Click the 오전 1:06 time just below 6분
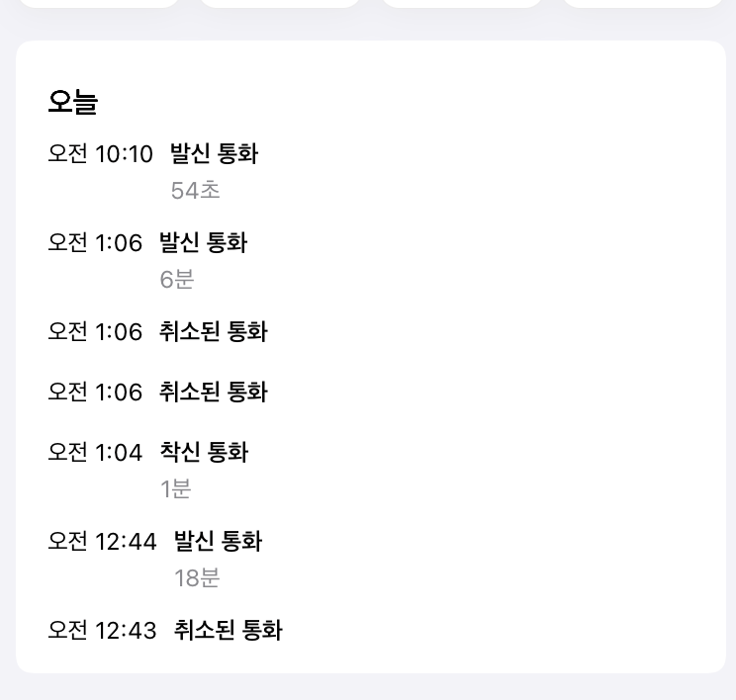This screenshot has height=700, width=736. [95, 332]
